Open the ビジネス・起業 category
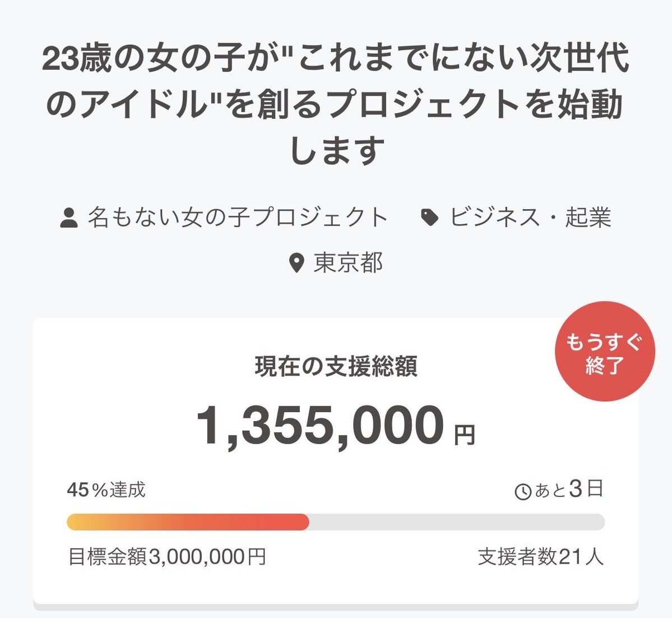The height and width of the screenshot is (618, 672). (x=530, y=218)
